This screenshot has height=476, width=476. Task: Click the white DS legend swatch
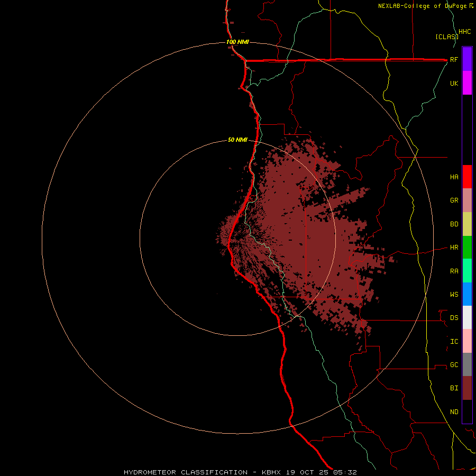(x=467, y=317)
